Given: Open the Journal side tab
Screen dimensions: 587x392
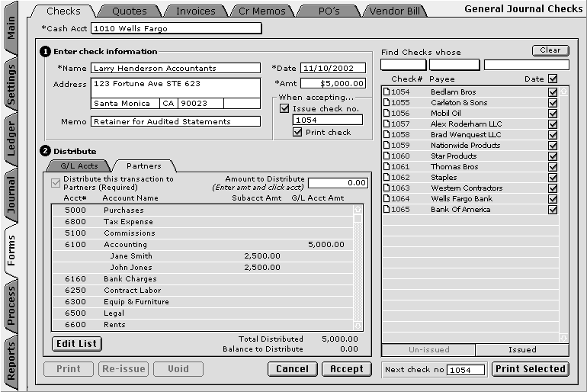Looking at the screenshot, I should tap(11, 194).
